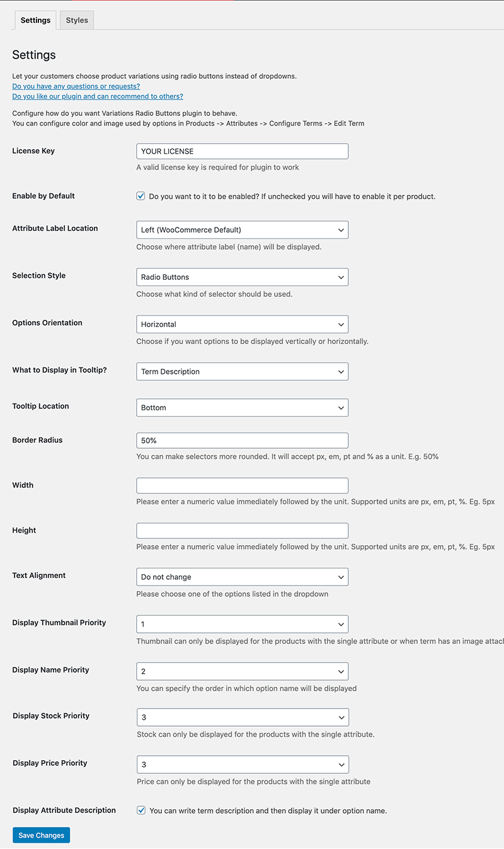This screenshot has height=849, width=504.
Task: Open the Tooltip Location dropdown
Action: 242,408
